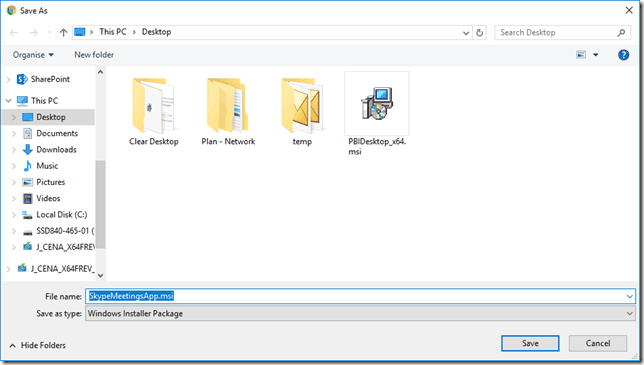Open address bar history dropdown

[x=466, y=33]
